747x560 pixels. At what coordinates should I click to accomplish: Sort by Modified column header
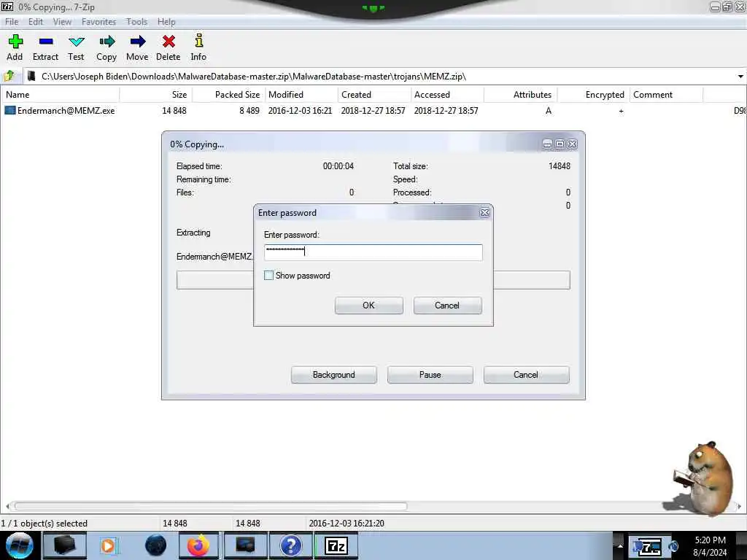301,95
